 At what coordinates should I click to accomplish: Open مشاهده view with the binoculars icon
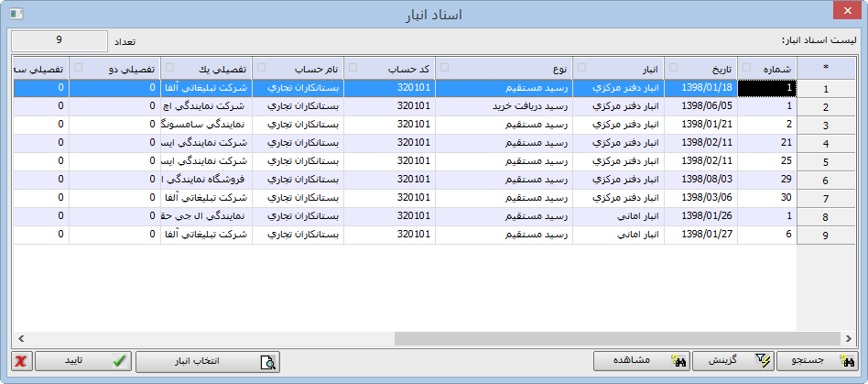(x=640, y=361)
